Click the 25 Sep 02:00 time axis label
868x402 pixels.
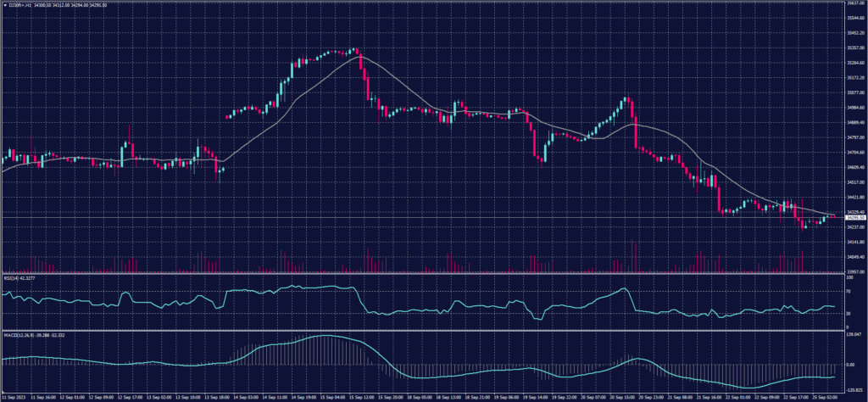coord(825,396)
